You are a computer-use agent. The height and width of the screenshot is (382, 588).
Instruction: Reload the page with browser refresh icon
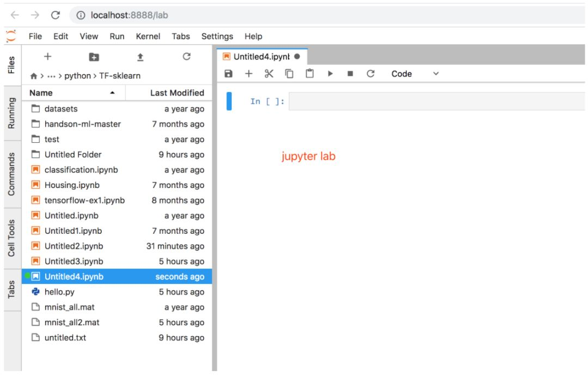click(56, 15)
